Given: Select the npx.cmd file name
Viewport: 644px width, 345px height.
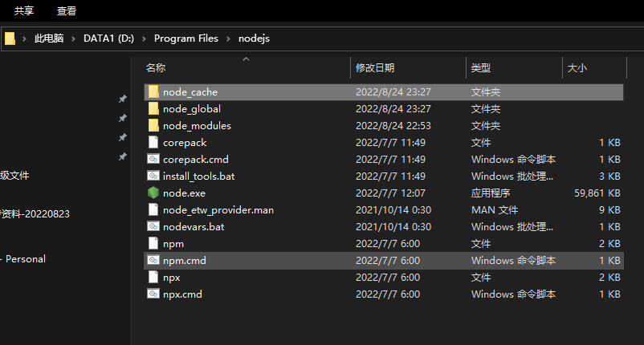Looking at the screenshot, I should (x=182, y=294).
